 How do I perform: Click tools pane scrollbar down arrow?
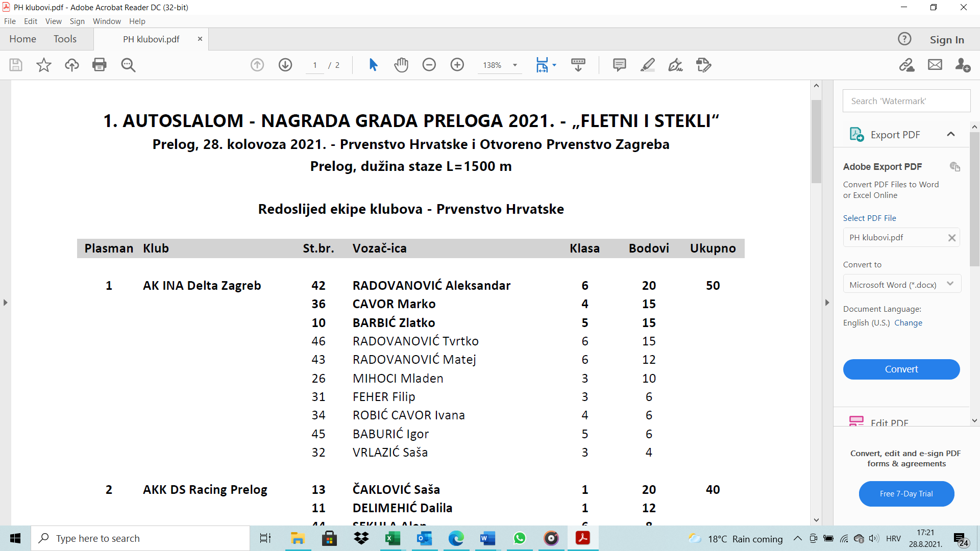[x=974, y=421]
